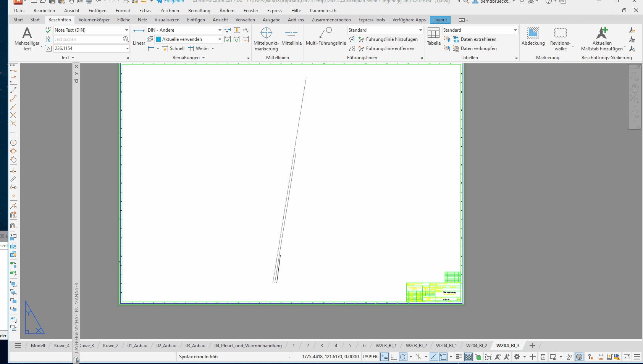Screen dimensions: 643x364
Task: Apply the Abdeckung wipeout tool
Action: 533,36
